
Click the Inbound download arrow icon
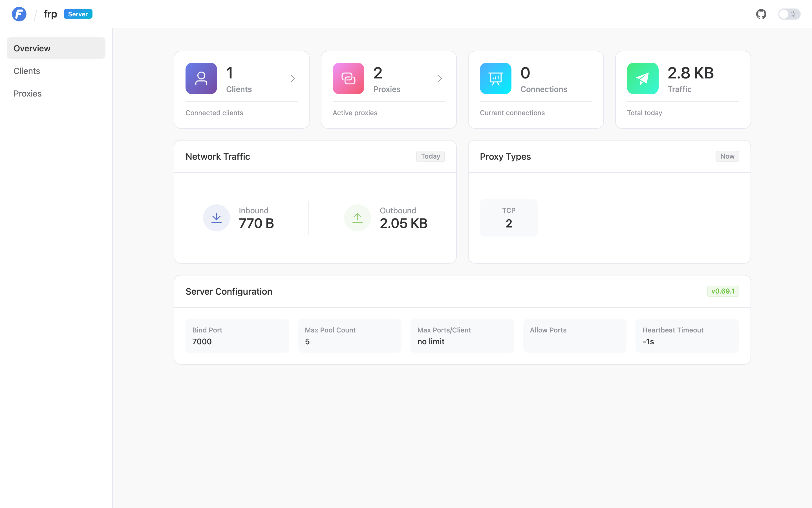217,218
